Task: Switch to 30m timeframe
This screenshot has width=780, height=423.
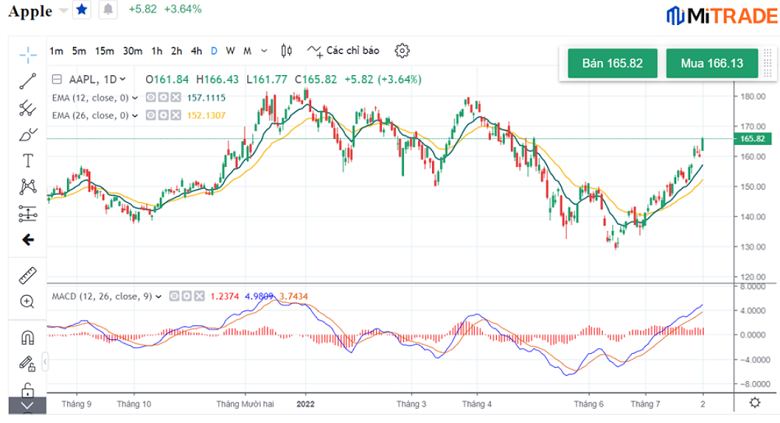Action: coord(132,51)
